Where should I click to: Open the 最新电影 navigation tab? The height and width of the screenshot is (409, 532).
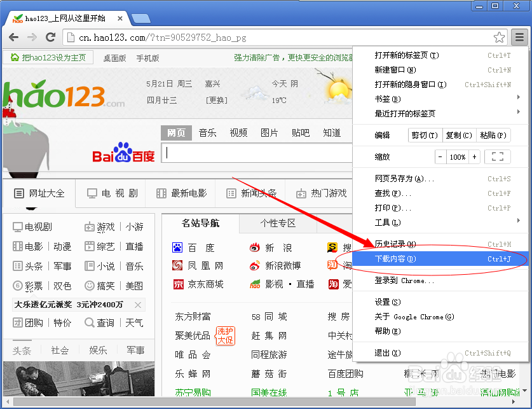181,193
